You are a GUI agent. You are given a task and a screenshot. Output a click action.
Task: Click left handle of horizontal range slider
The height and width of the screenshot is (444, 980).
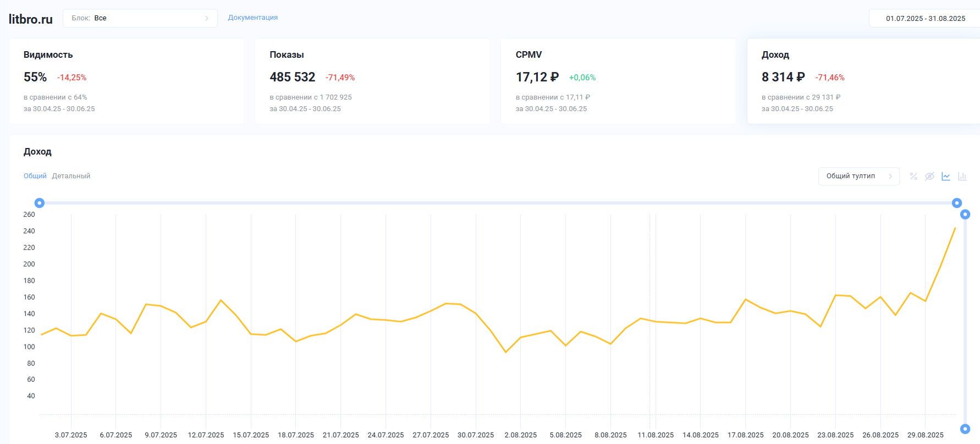(40, 203)
